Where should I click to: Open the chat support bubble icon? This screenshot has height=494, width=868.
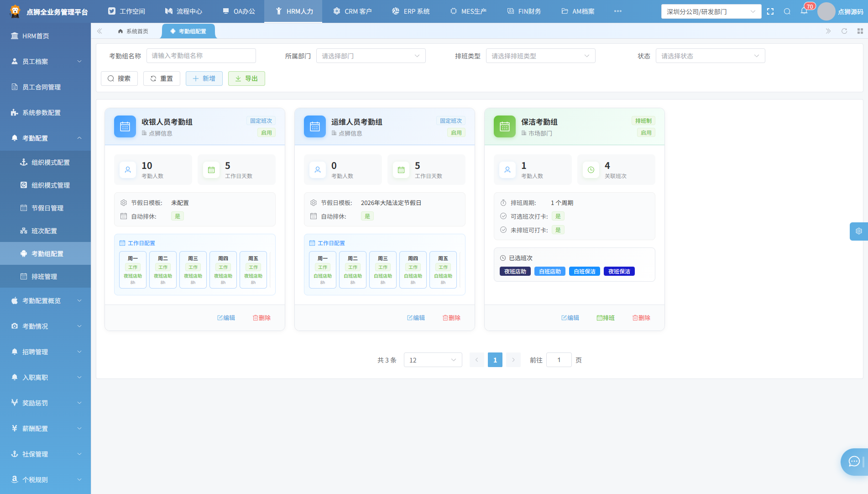pyautogui.click(x=854, y=462)
